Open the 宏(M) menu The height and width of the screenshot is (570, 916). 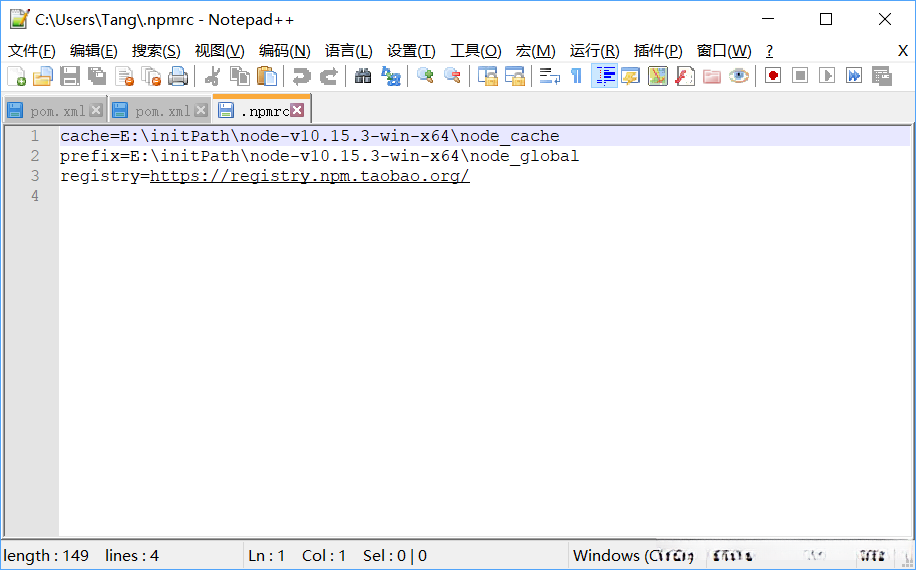(x=535, y=51)
